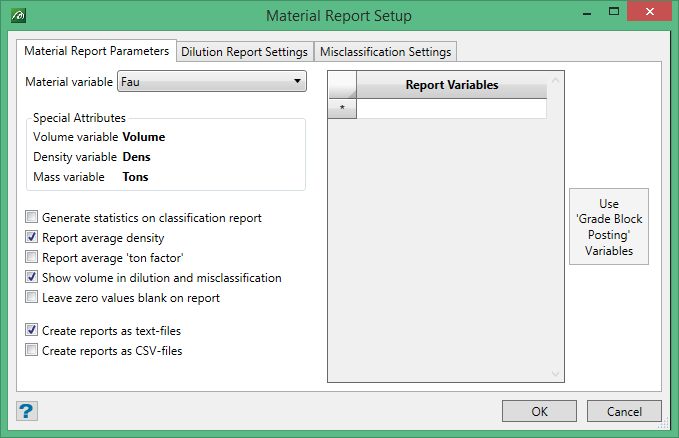
Task: Click Use 'Grade Block Posting' Variables button
Action: [609, 226]
